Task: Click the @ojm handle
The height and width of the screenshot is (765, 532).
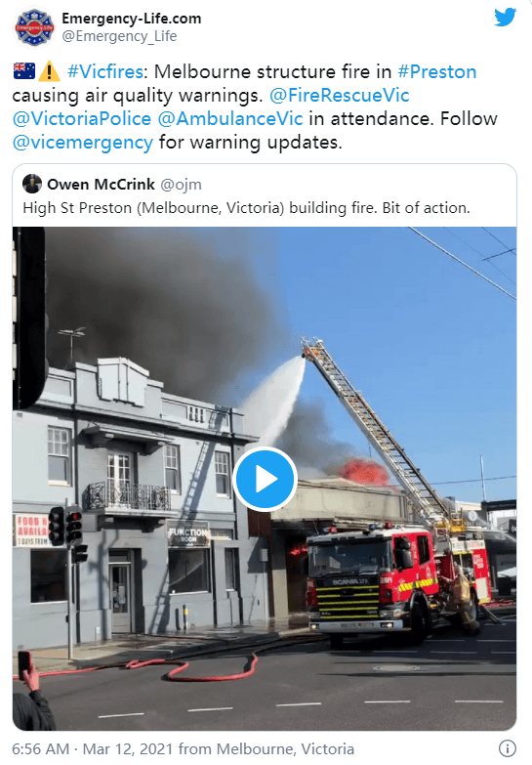Action: pos(181,185)
